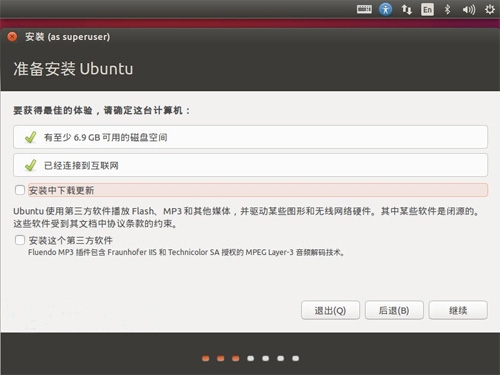Viewport: 500px width, 375px height.
Task: Click the 退出(Q) button
Action: coord(330,310)
